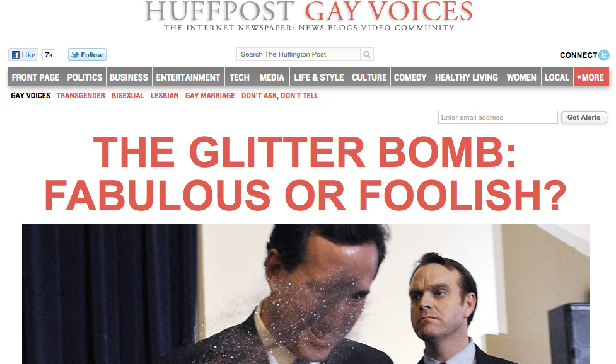Select the Entertainment nav item

[188, 77]
